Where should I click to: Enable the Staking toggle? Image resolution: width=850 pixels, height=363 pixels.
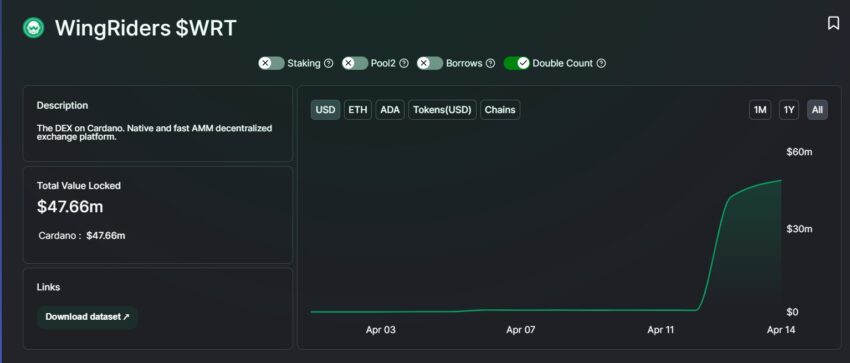pyautogui.click(x=271, y=63)
